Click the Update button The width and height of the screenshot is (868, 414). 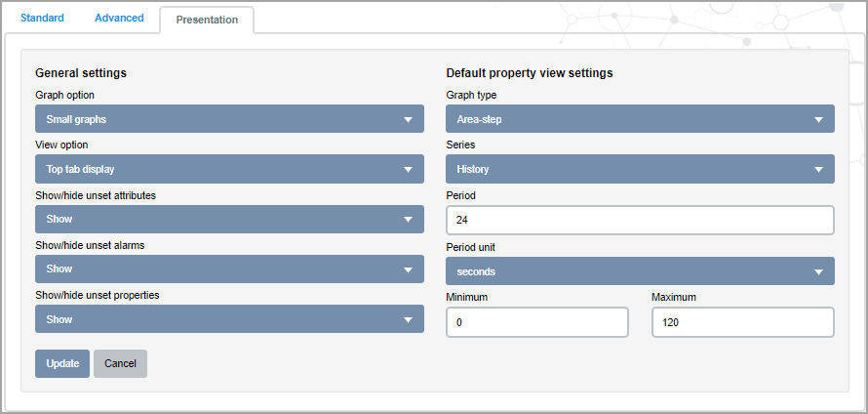point(62,363)
